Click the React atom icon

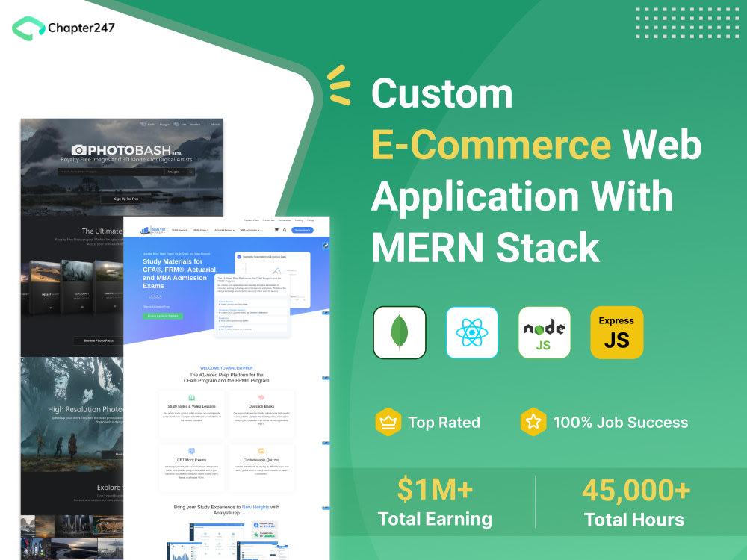[x=471, y=332]
